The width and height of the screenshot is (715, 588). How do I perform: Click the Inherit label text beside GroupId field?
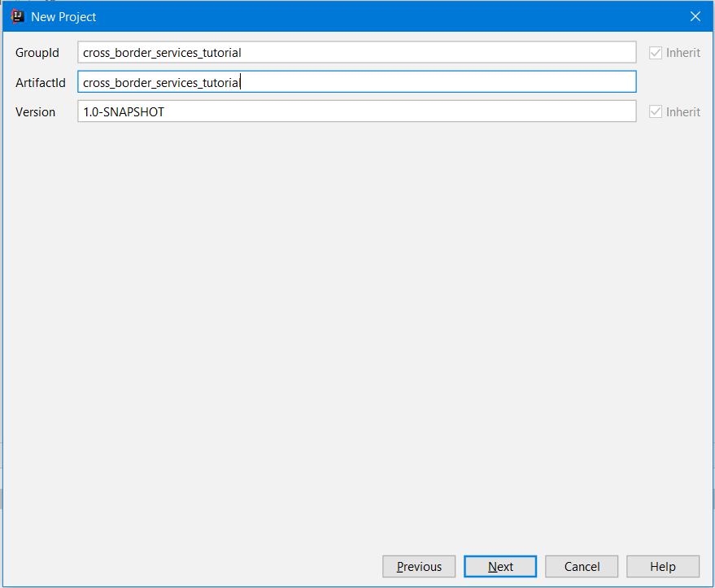[x=682, y=53]
